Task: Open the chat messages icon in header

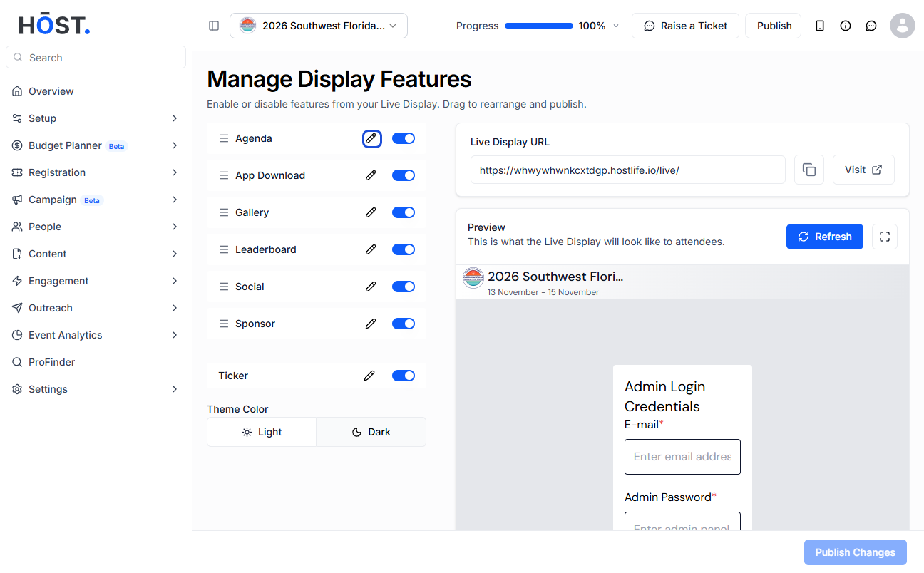Action: coord(871,26)
